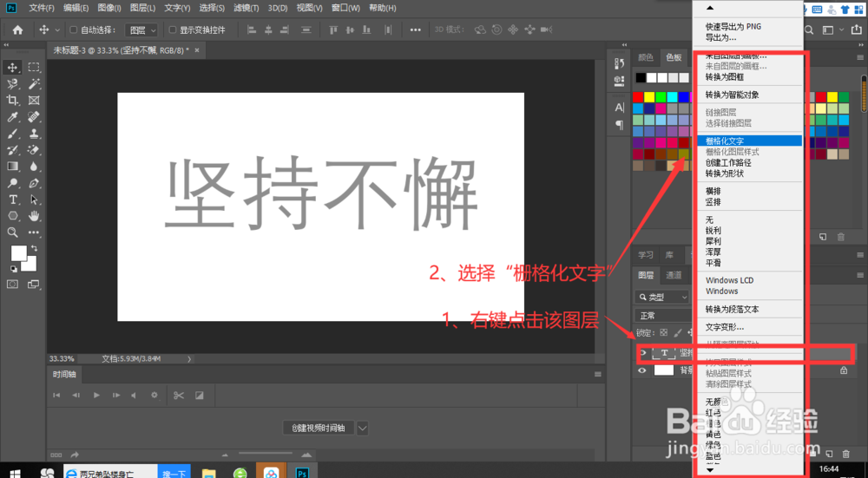This screenshot has height=478, width=868.
Task: Open the blend mode 正常 dropdown
Action: tap(664, 316)
